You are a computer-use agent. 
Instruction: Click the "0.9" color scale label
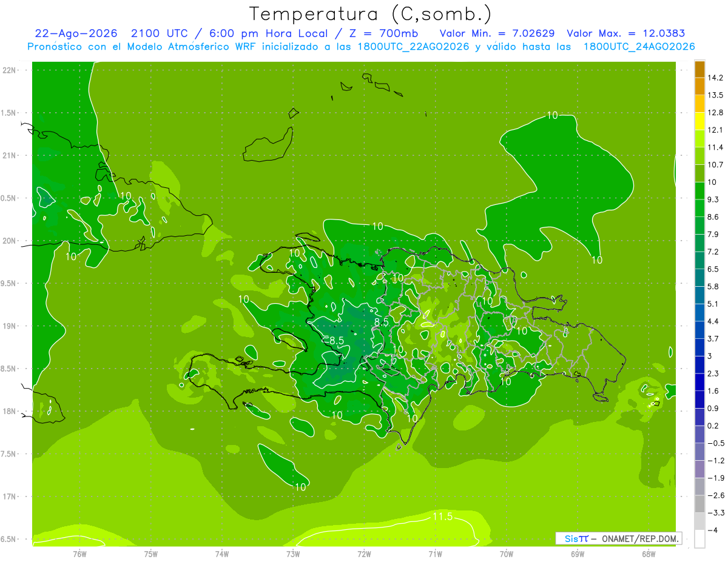[714, 408]
